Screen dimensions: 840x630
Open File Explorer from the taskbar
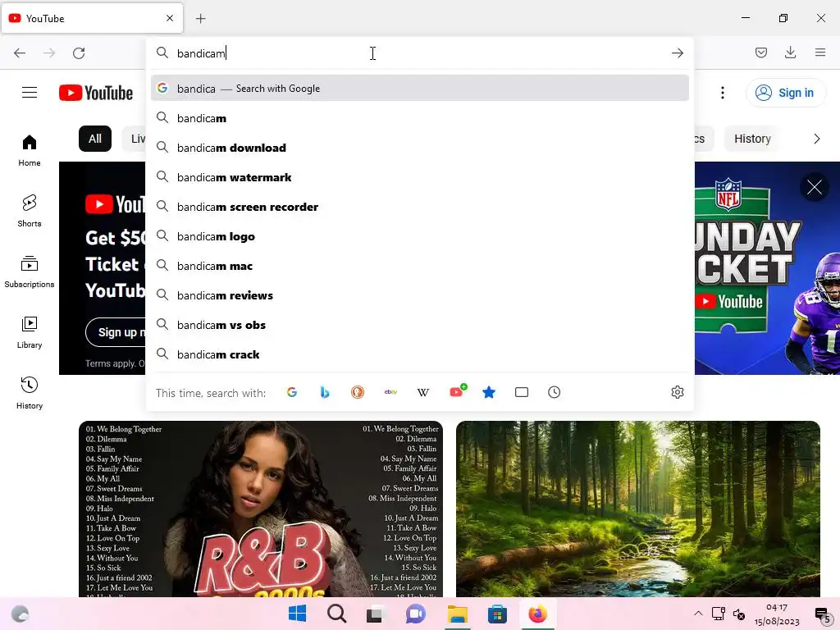(x=458, y=614)
